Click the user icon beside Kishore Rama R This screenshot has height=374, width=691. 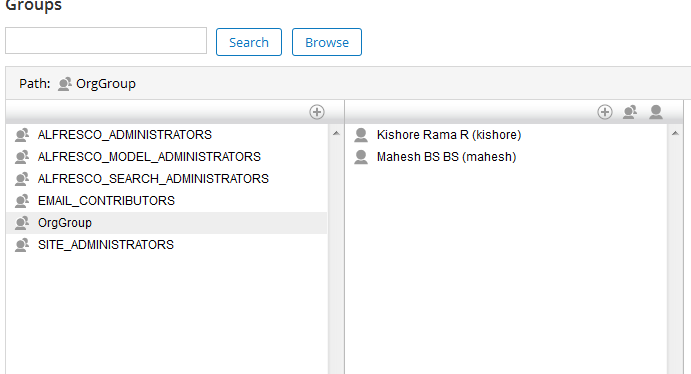[x=361, y=135]
